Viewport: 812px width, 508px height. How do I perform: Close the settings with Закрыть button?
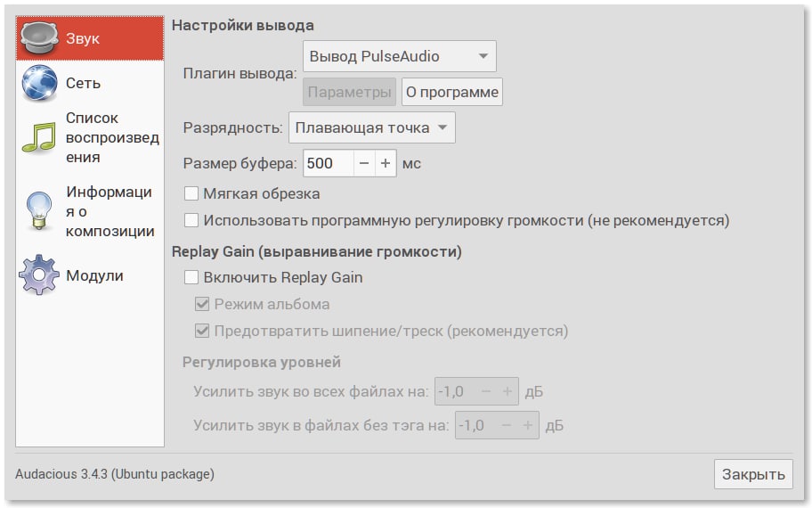(x=753, y=474)
